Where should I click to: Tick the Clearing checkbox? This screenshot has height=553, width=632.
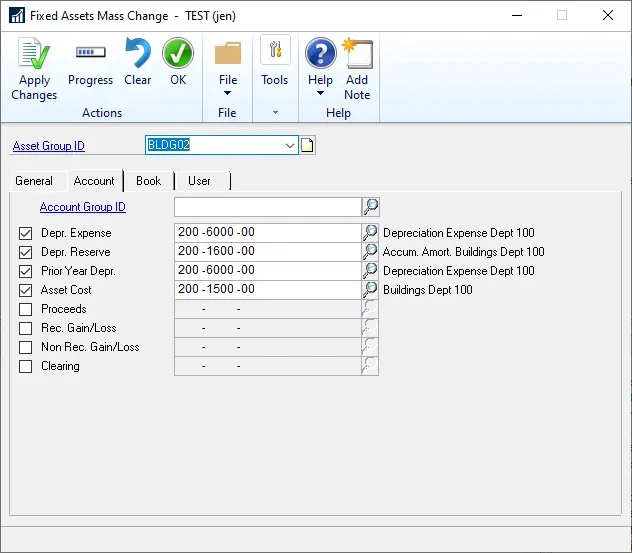pos(26,366)
